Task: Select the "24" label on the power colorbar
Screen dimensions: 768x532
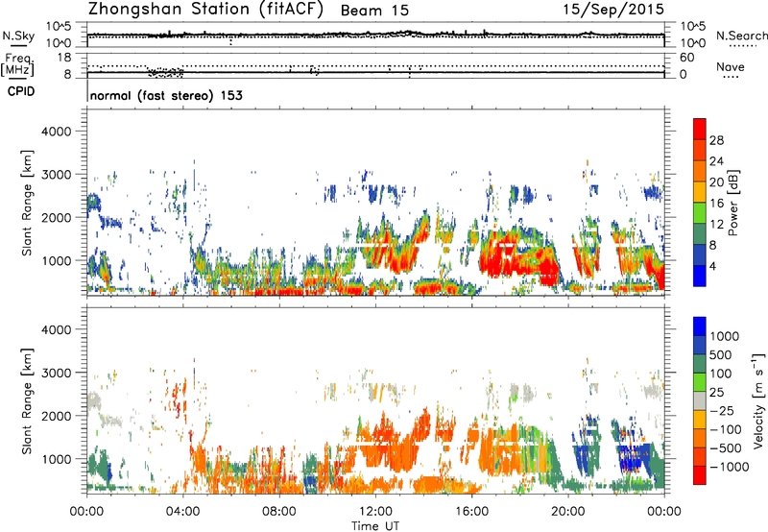Action: click(x=716, y=161)
